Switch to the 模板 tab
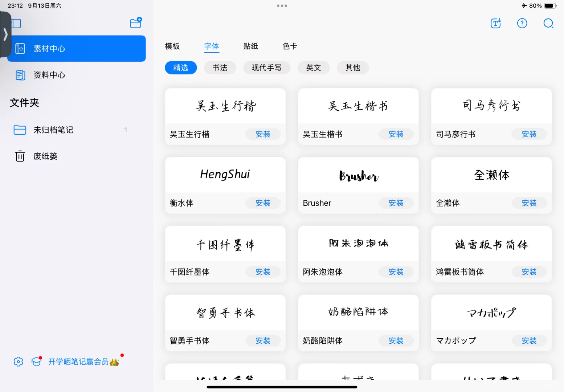The image size is (564, 392). pos(172,46)
